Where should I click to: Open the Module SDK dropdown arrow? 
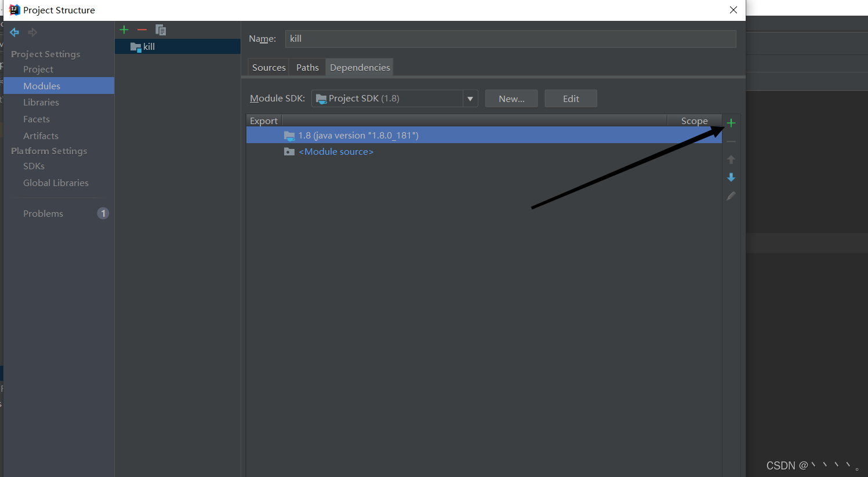point(470,99)
